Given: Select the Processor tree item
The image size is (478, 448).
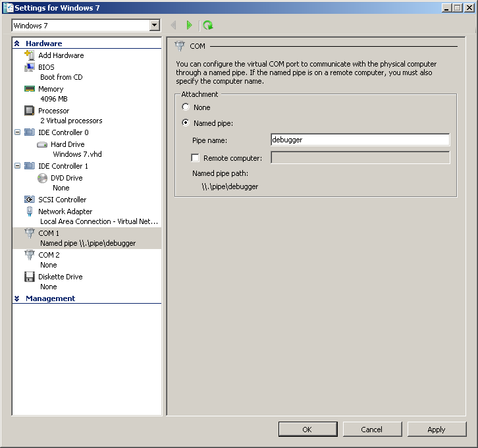Looking at the screenshot, I should coord(53,111).
